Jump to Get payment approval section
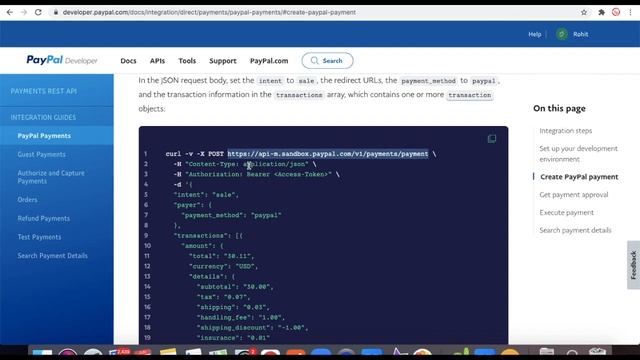 (573, 195)
